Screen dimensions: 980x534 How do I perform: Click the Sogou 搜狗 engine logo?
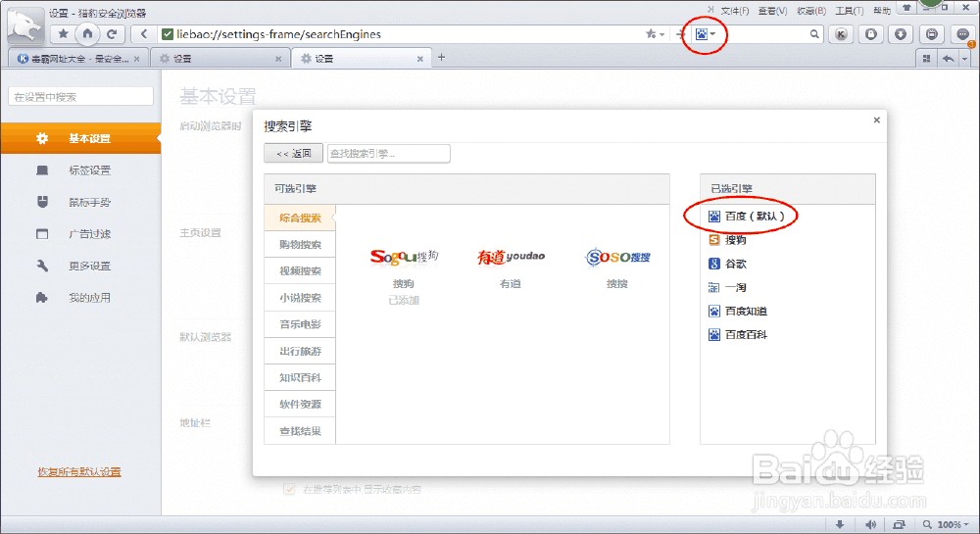pyautogui.click(x=404, y=257)
